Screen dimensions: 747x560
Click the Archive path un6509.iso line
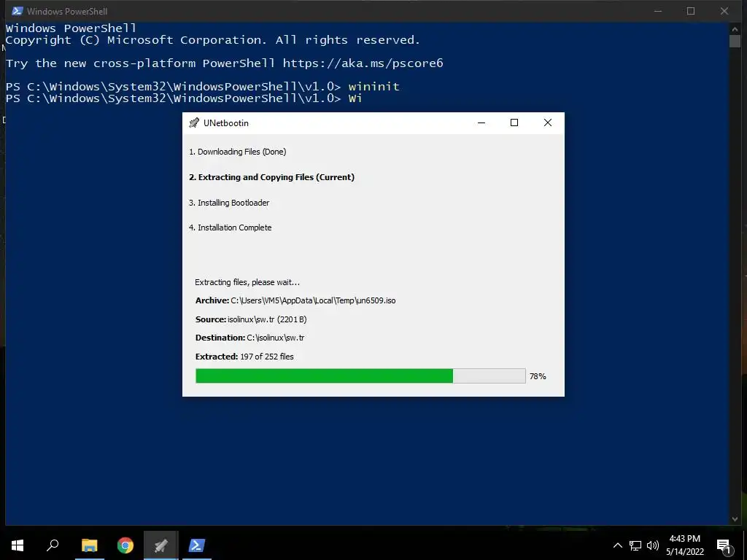coord(295,300)
